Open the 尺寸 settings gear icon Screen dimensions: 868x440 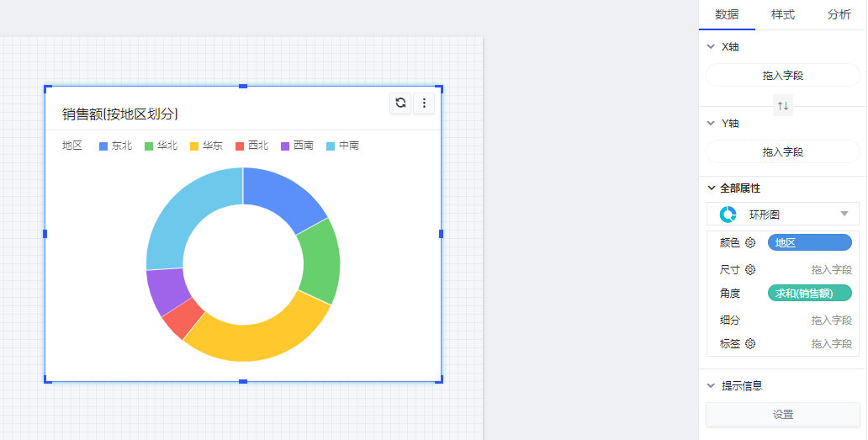750,270
